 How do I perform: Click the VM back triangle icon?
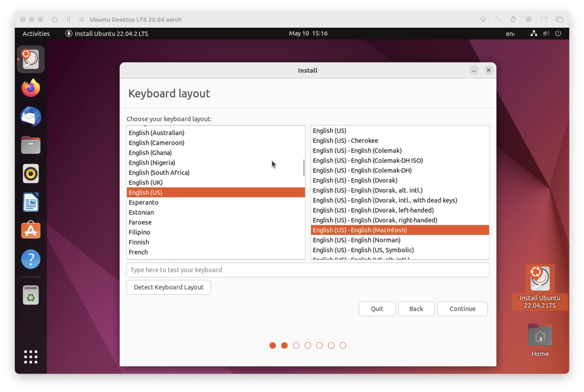point(81,19)
